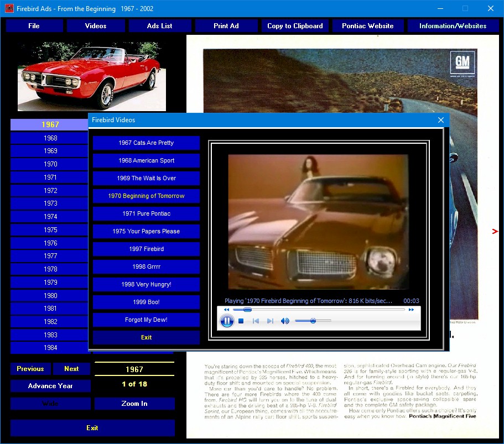Click the Advance Year button
Image resolution: width=504 pixels, height=444 pixels.
[x=50, y=385]
